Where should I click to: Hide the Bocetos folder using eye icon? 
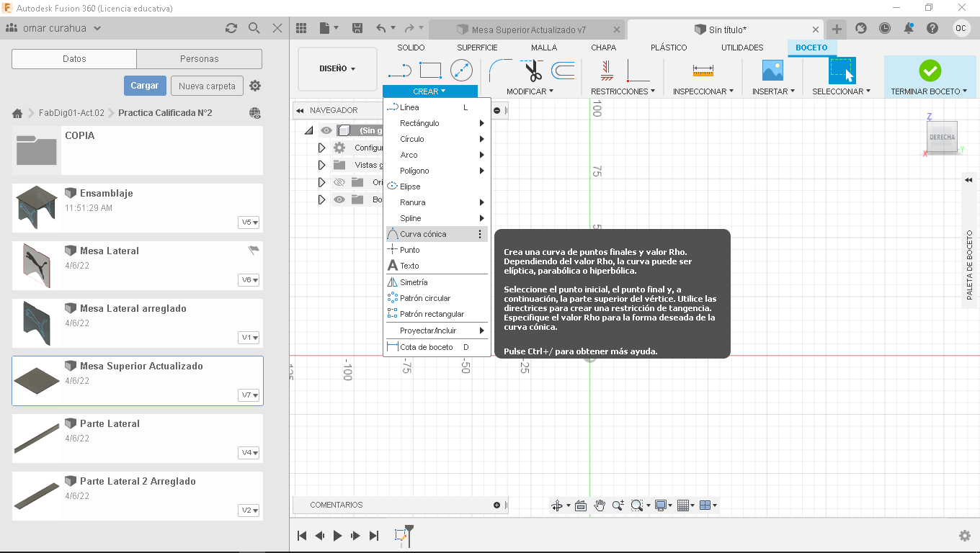(x=339, y=199)
